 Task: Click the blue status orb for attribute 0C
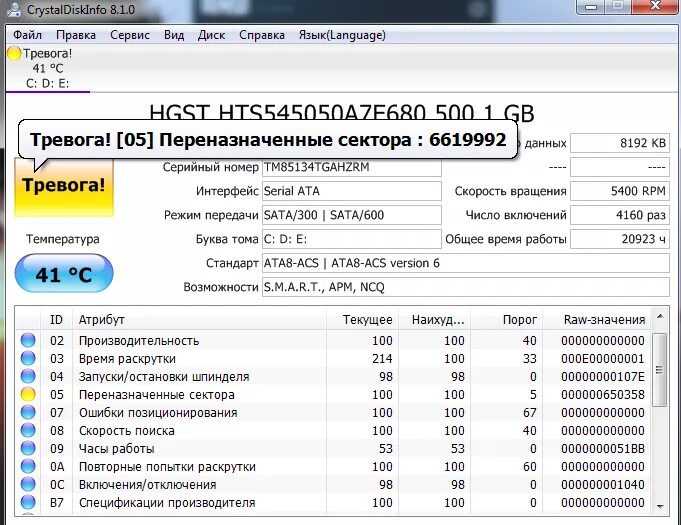[28, 484]
